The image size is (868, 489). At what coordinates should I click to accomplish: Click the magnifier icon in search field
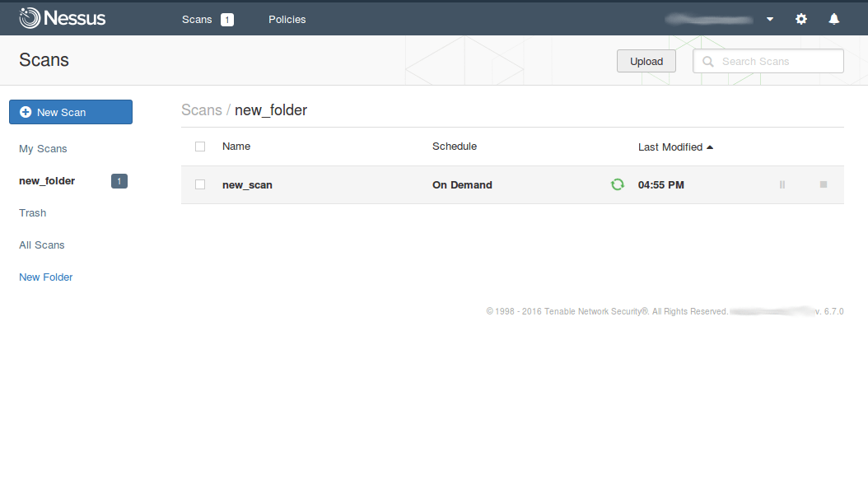click(708, 60)
